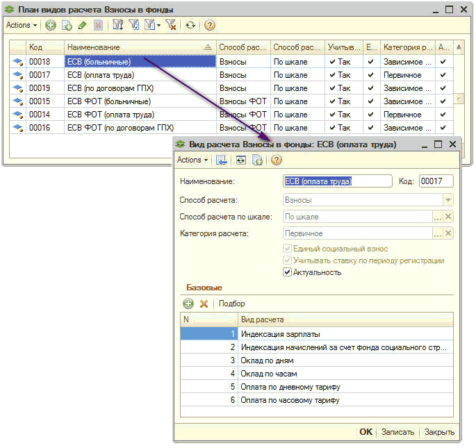Viewport: 476px width, 448px height.
Task: Click the green Add icon in list toolbar
Action: point(51,25)
